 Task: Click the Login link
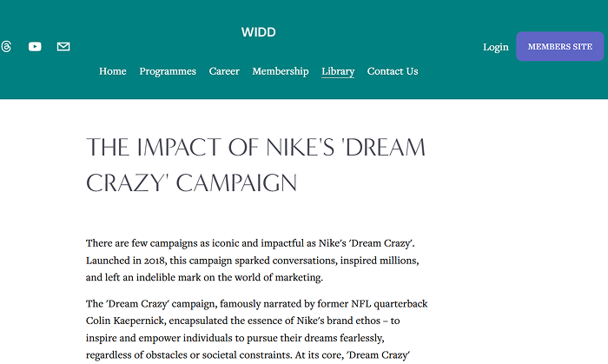(496, 47)
